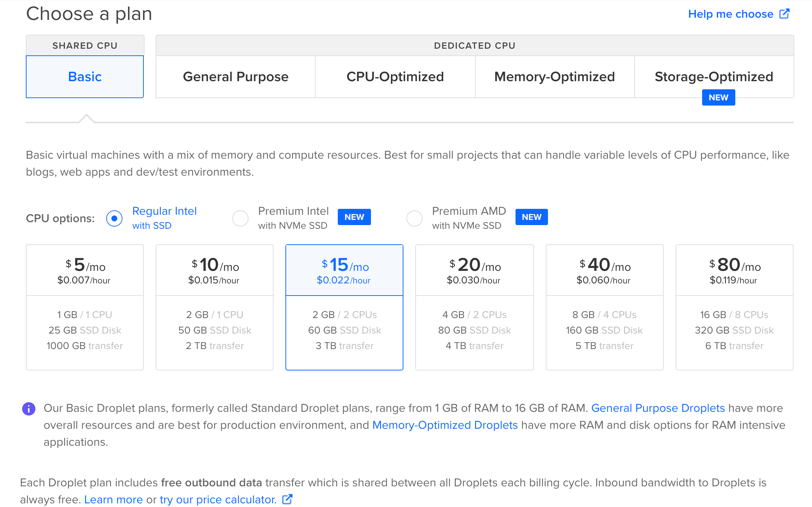Select the Regular Intel with SSD radio button
Viewport: 812px width, 507px height.
tap(114, 218)
